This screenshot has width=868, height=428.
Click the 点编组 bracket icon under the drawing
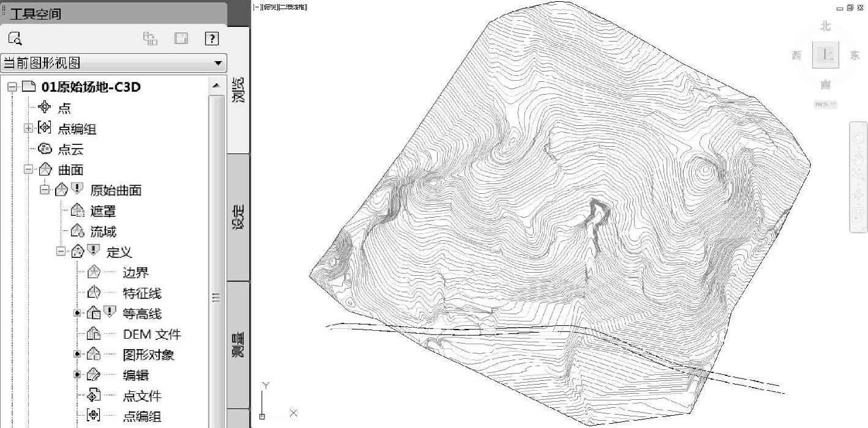pos(44,128)
